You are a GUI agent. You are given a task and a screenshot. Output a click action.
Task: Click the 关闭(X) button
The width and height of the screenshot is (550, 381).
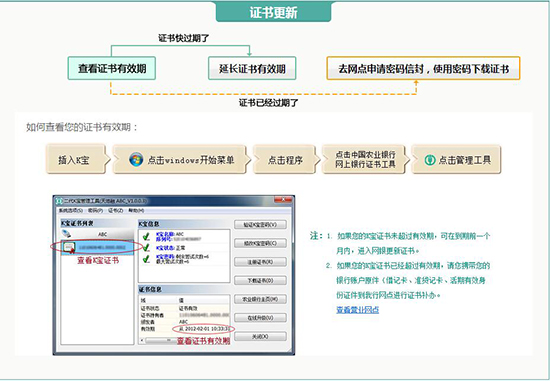tap(260, 336)
